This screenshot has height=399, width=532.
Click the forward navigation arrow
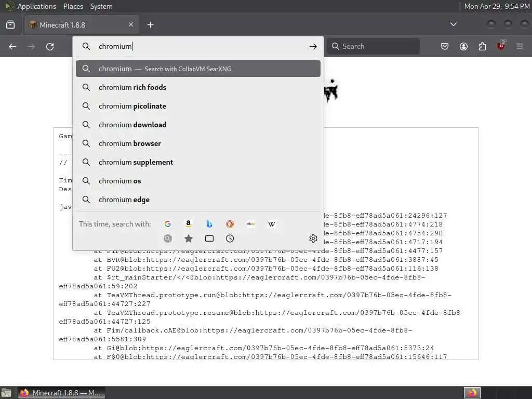31,46
